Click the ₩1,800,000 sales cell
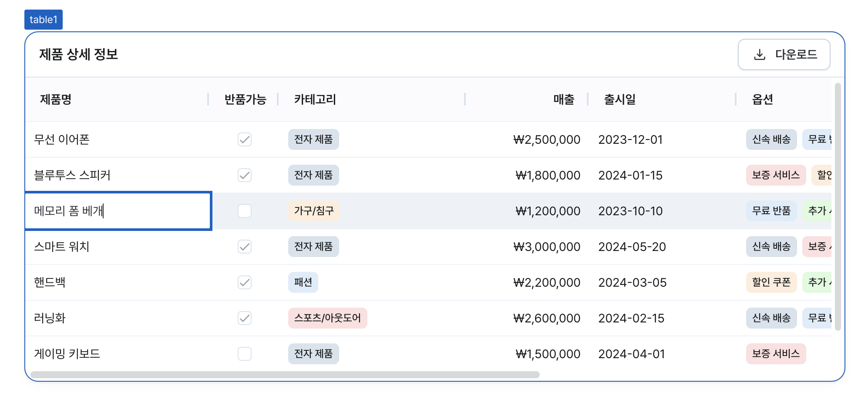The width and height of the screenshot is (868, 400). pyautogui.click(x=548, y=175)
